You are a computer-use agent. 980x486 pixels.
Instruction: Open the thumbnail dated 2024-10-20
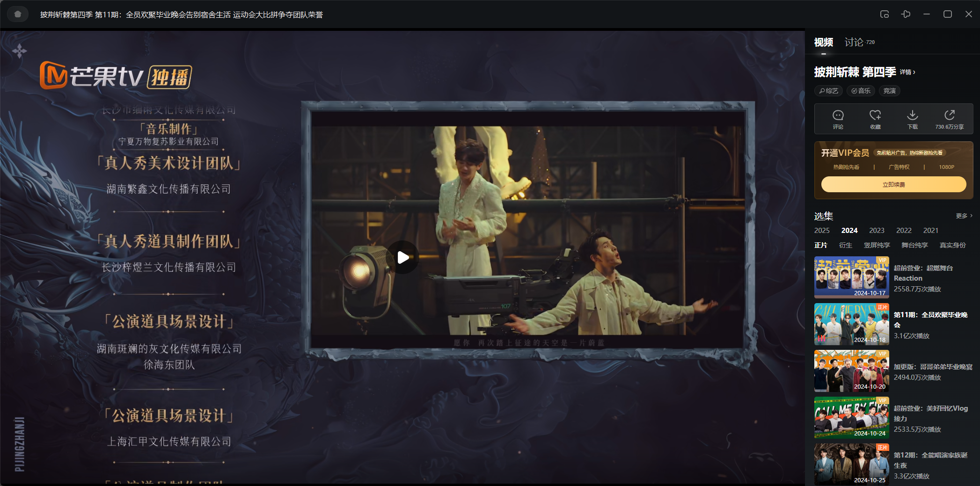pyautogui.click(x=852, y=371)
